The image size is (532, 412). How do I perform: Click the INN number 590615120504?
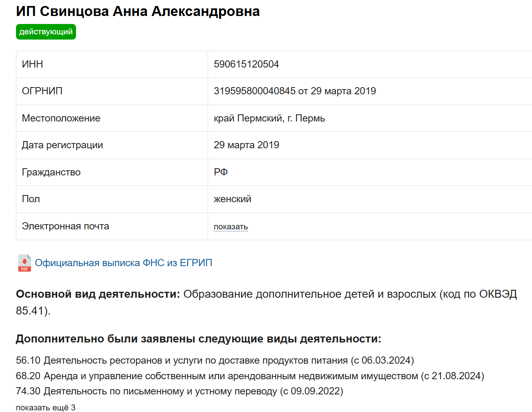[x=246, y=64]
